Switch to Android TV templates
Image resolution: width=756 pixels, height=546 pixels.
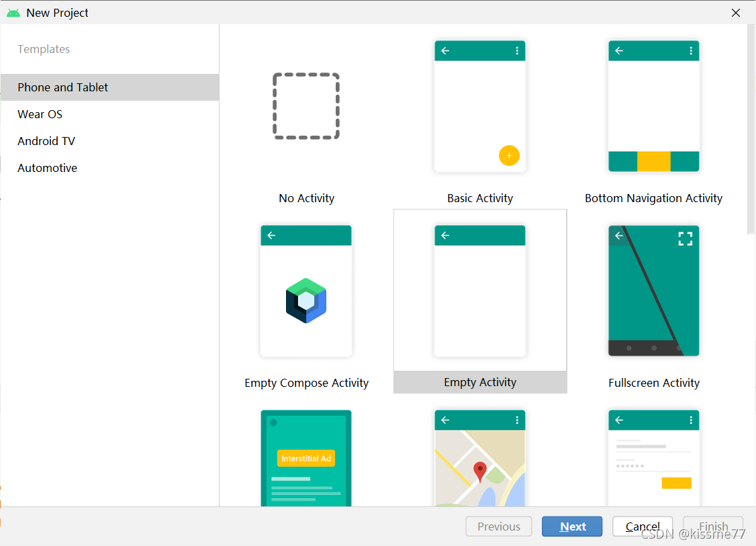(x=110, y=141)
